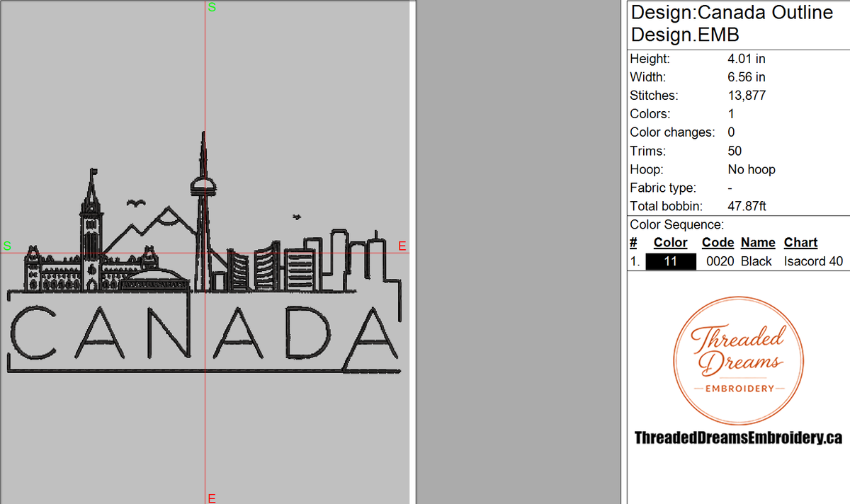850x504 pixels.
Task: Click the Hoop value 'No hoop'
Action: pos(752,169)
